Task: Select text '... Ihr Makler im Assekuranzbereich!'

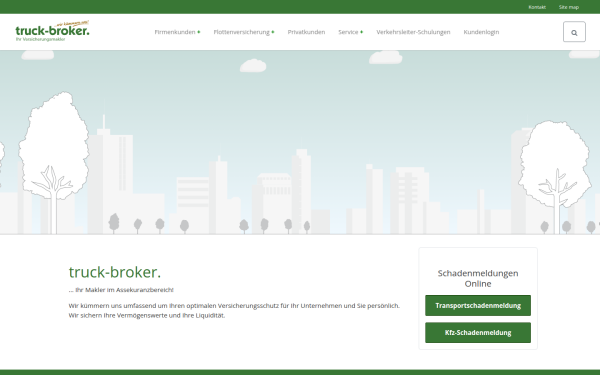Action: [x=121, y=290]
